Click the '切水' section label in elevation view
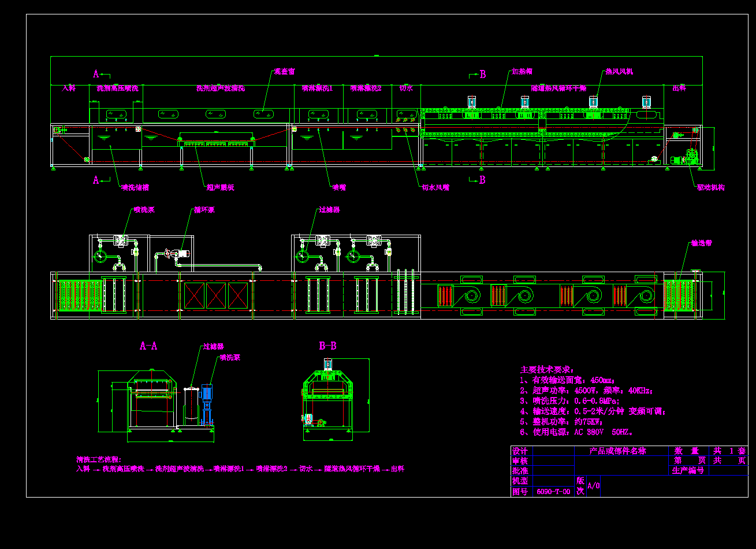The image size is (756, 549). click(x=406, y=88)
